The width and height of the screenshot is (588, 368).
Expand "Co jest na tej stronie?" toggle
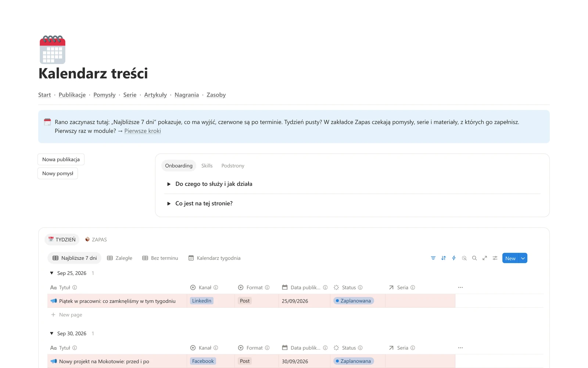(x=169, y=204)
